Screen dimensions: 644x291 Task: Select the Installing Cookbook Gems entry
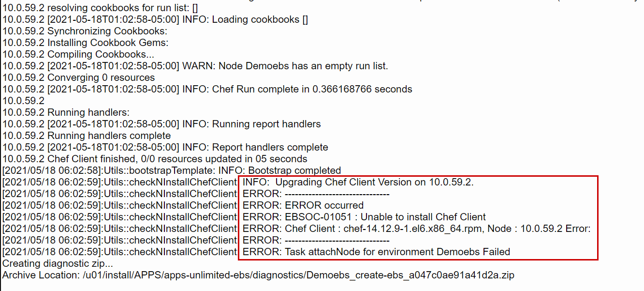[87, 43]
